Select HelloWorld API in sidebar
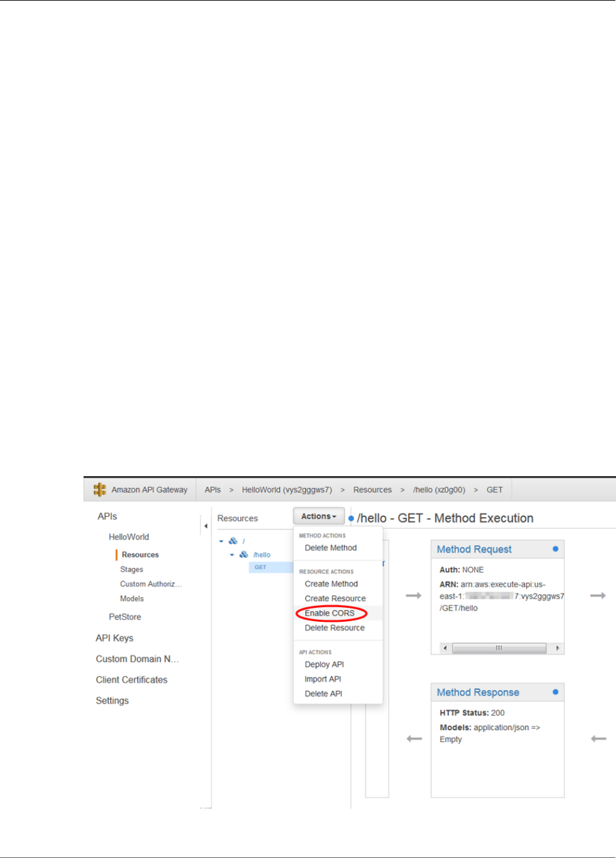Image resolution: width=616 pixels, height=858 pixels. [x=129, y=537]
